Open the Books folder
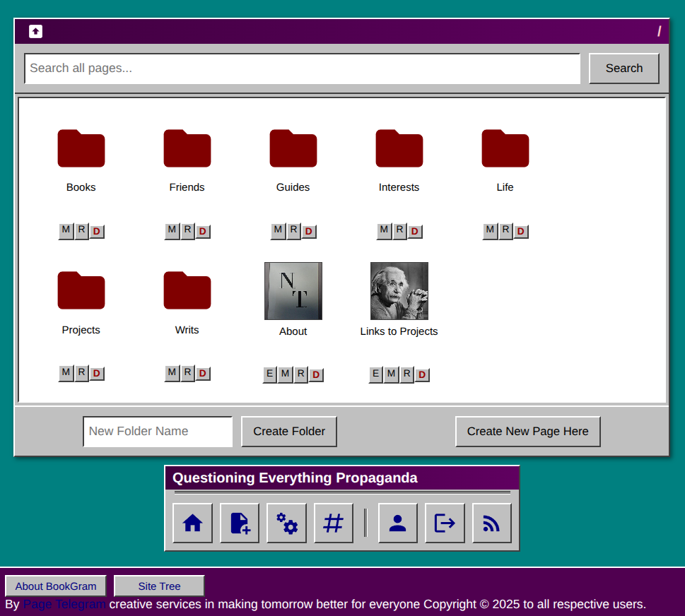Image resolution: width=685 pixels, height=616 pixels. point(81,148)
